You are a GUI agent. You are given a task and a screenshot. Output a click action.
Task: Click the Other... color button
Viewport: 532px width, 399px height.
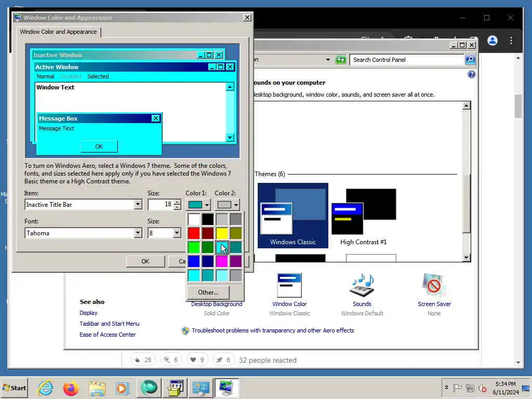pos(208,292)
